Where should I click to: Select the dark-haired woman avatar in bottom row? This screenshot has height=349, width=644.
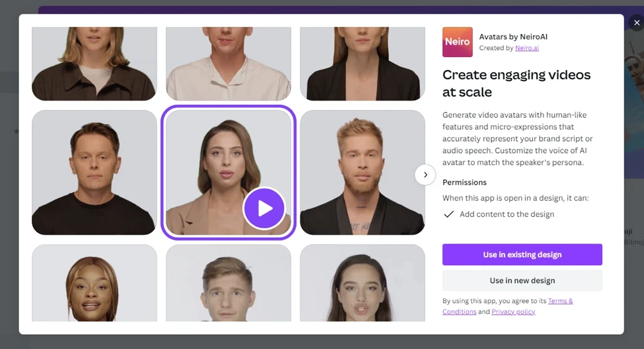(x=363, y=283)
